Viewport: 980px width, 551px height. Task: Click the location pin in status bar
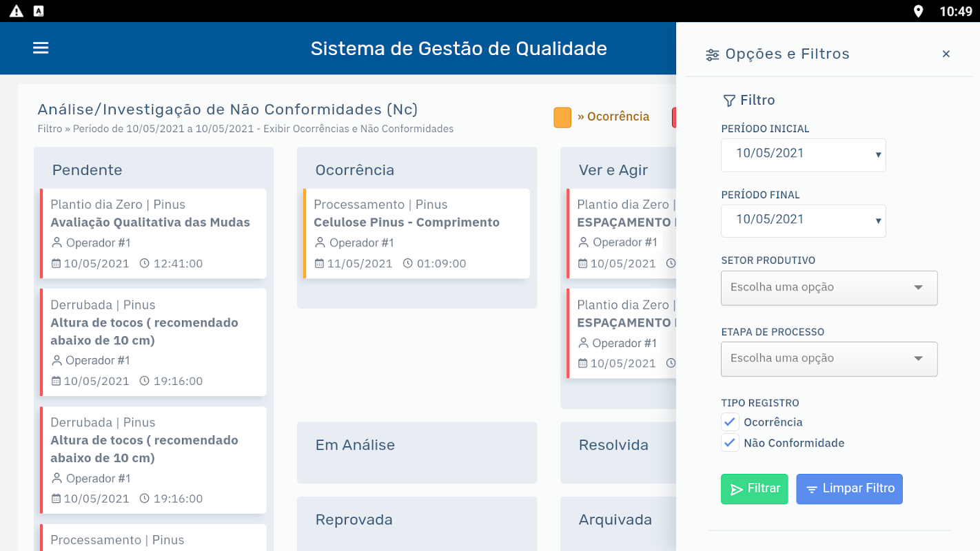click(918, 11)
